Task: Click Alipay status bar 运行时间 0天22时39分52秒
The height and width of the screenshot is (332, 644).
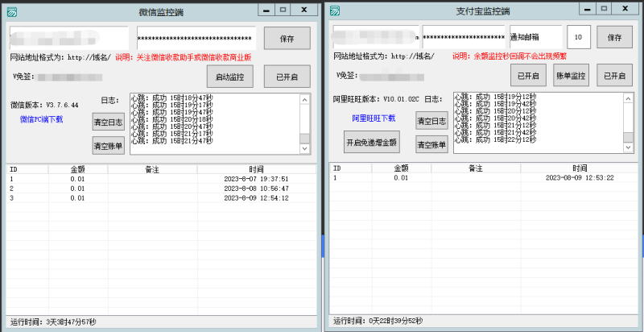Action: (x=378, y=321)
